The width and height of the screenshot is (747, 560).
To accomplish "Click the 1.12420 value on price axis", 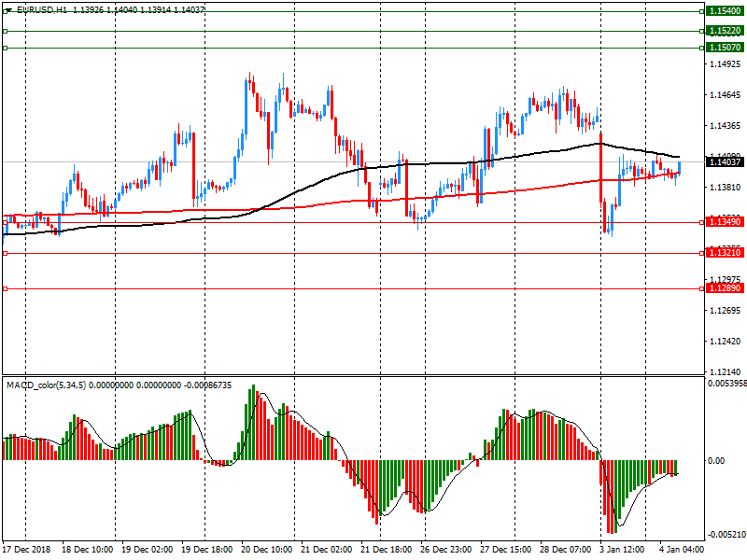I will 726,342.
